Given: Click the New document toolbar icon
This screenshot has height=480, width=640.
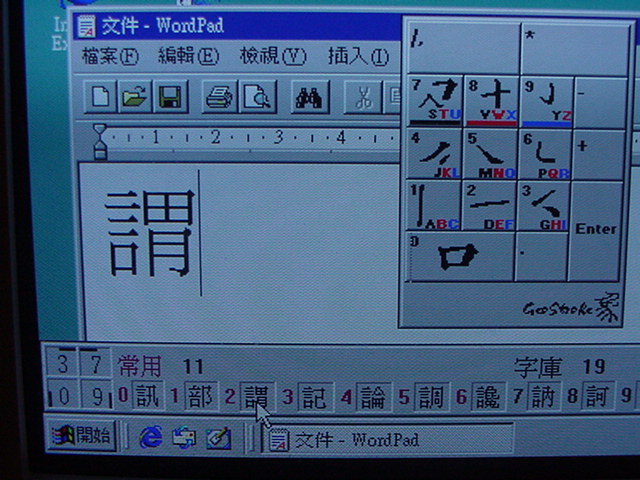Looking at the screenshot, I should (101, 97).
